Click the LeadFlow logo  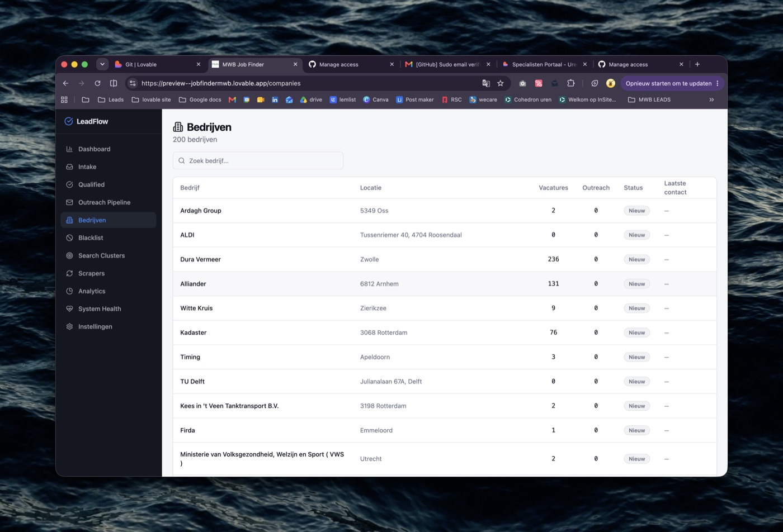pos(86,121)
